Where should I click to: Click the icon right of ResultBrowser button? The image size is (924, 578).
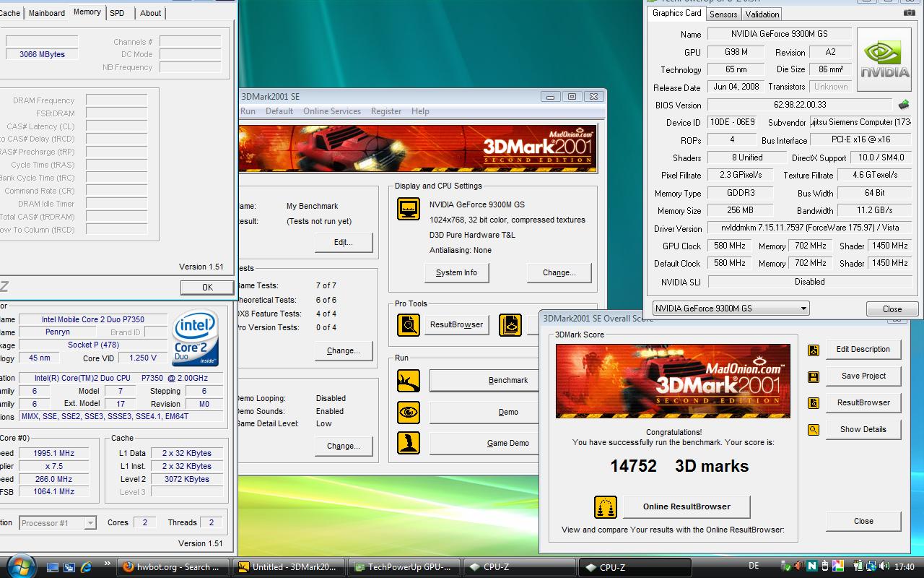(x=510, y=324)
